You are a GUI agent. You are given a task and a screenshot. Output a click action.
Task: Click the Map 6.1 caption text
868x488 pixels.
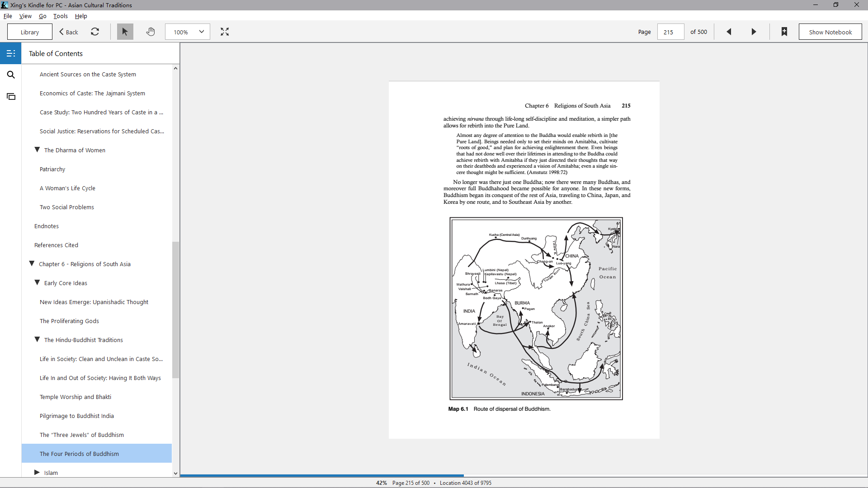[x=499, y=409]
